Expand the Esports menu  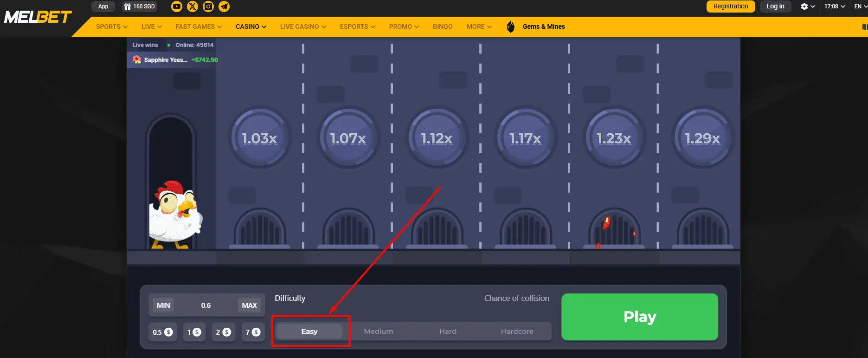[358, 27]
